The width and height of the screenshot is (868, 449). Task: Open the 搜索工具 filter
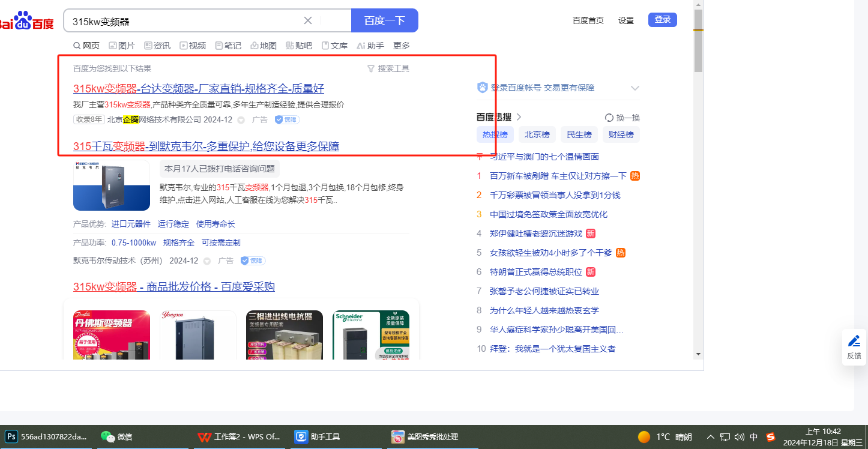tap(388, 68)
